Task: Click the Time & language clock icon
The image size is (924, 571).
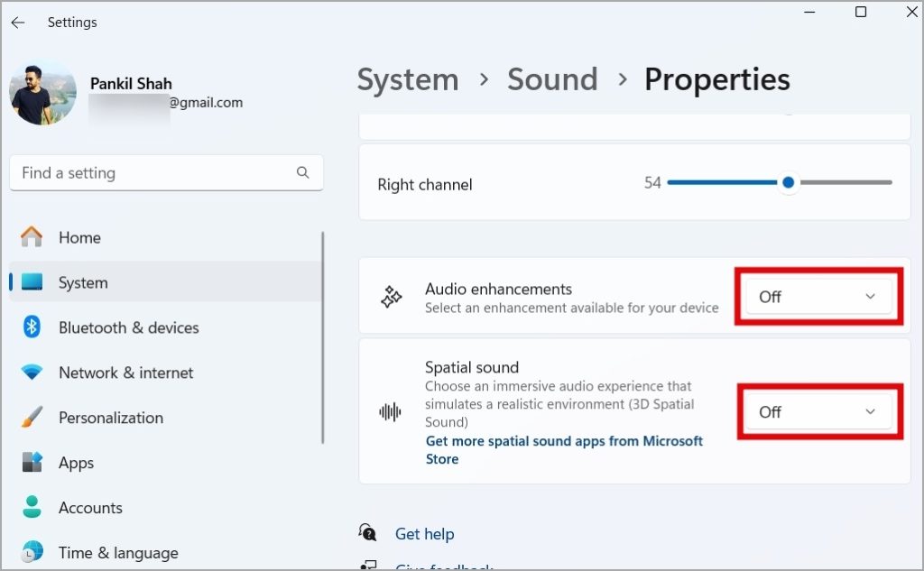Action: (32, 552)
